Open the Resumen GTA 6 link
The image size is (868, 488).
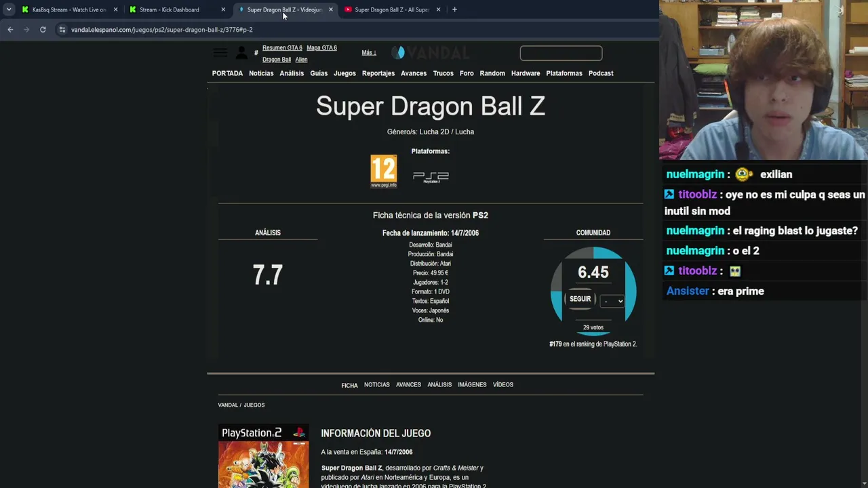pyautogui.click(x=282, y=48)
